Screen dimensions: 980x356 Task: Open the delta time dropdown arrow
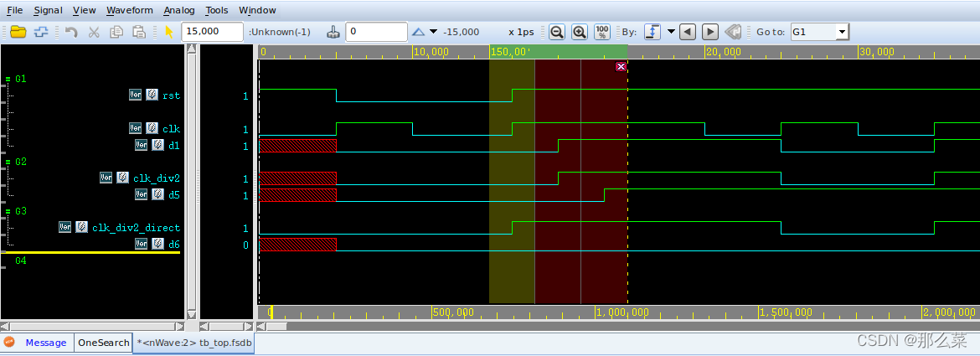(x=435, y=32)
